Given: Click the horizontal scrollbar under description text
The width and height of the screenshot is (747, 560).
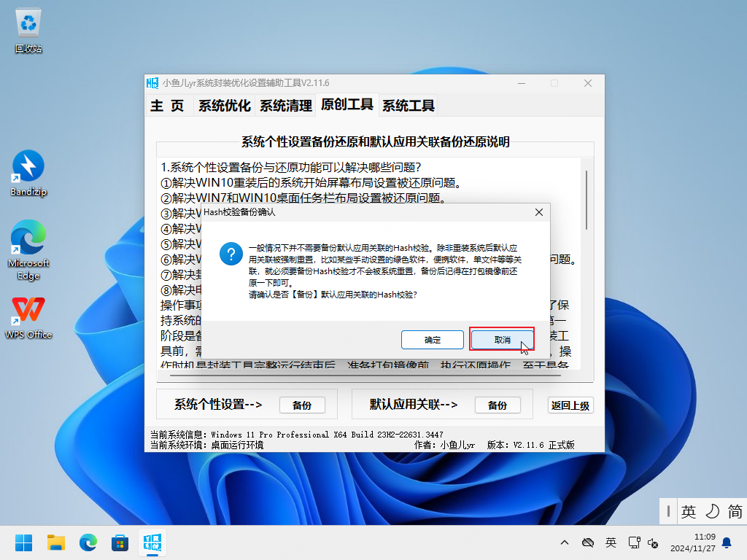Looking at the screenshot, I should click(x=366, y=376).
